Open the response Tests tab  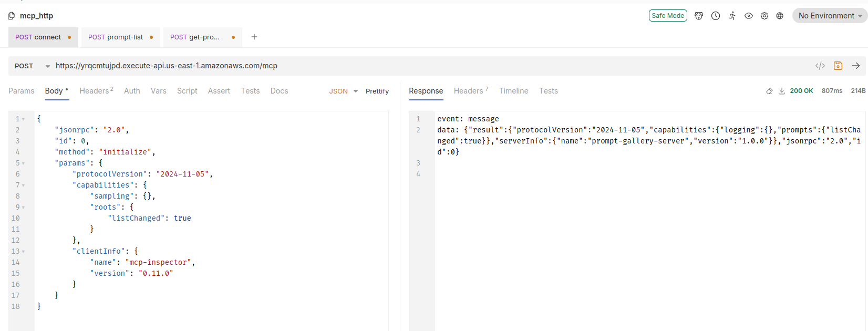549,91
